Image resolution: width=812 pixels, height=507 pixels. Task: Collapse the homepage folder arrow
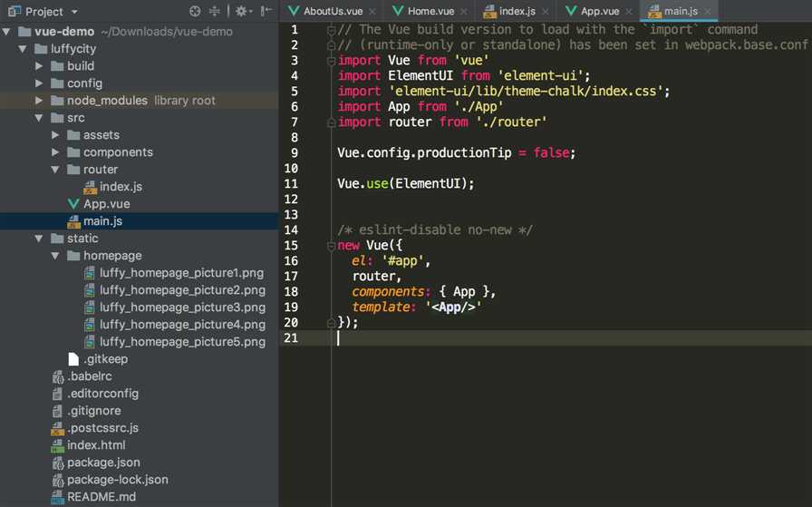(x=55, y=256)
